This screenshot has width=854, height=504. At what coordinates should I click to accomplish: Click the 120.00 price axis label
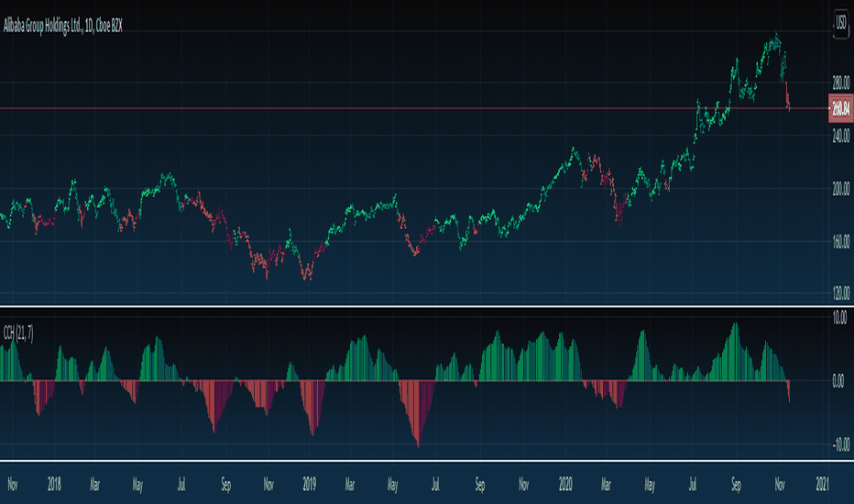tap(839, 295)
